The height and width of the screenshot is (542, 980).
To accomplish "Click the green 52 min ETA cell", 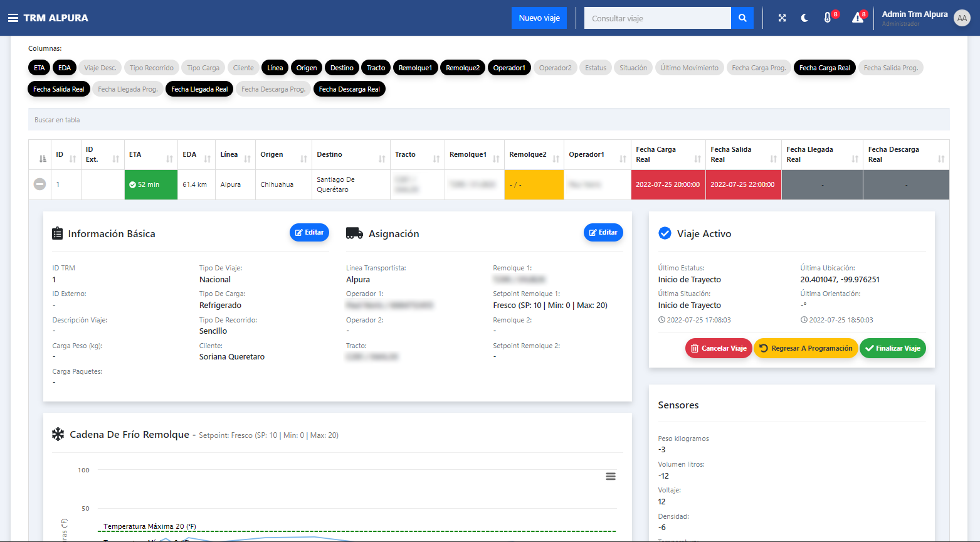I will (x=150, y=184).
